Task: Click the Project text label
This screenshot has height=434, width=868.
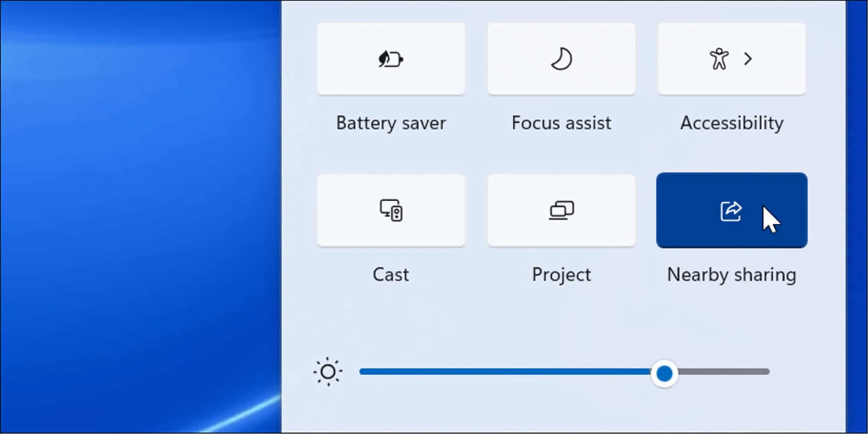Action: (561, 275)
